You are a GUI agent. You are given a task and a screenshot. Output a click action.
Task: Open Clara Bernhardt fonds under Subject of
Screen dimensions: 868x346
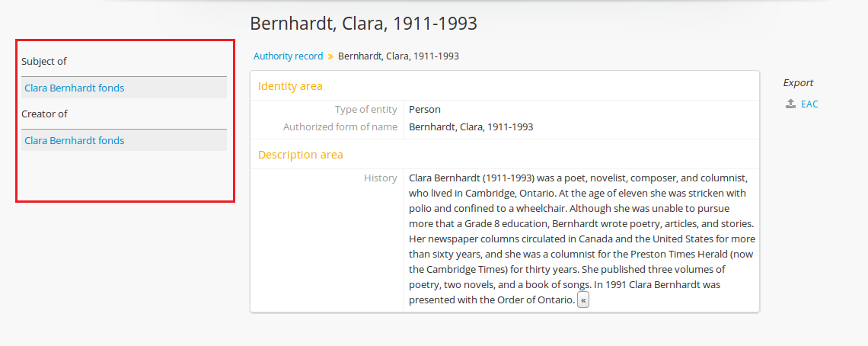tap(74, 88)
